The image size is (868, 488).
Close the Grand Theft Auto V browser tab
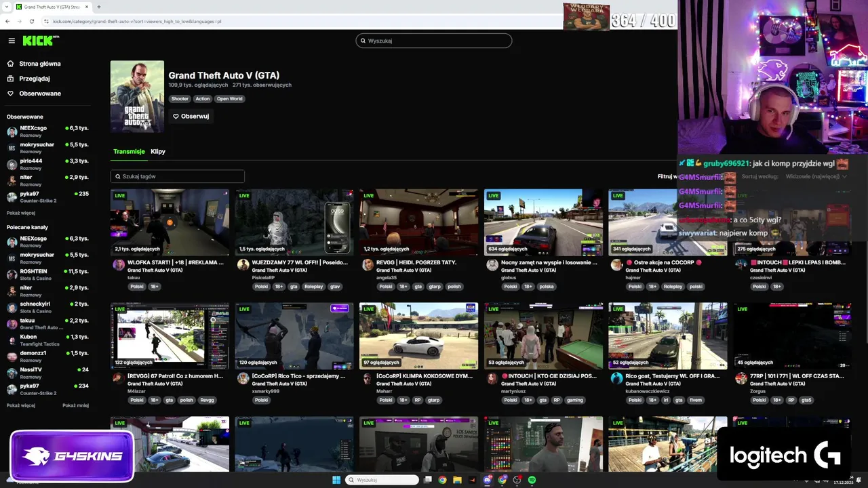tap(87, 7)
